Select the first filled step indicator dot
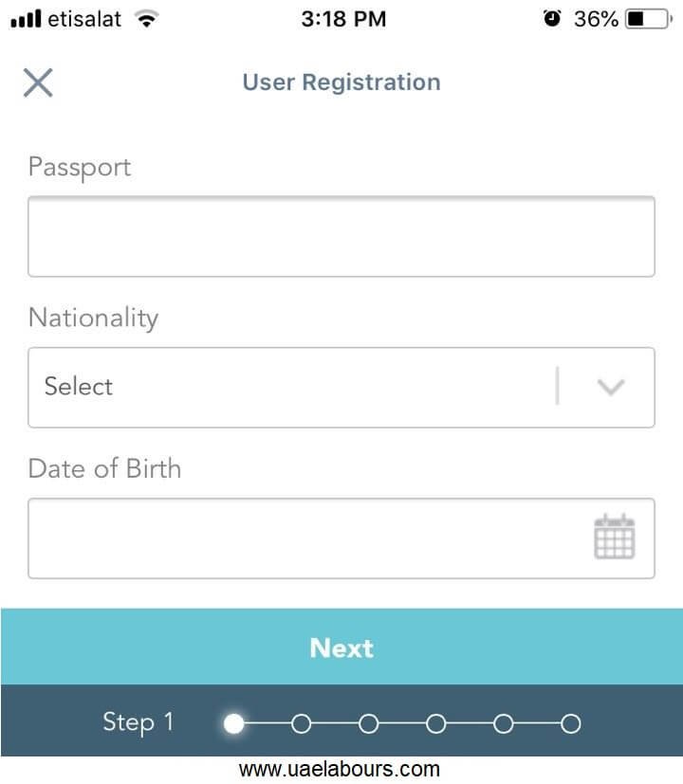The height and width of the screenshot is (784, 683). [233, 723]
